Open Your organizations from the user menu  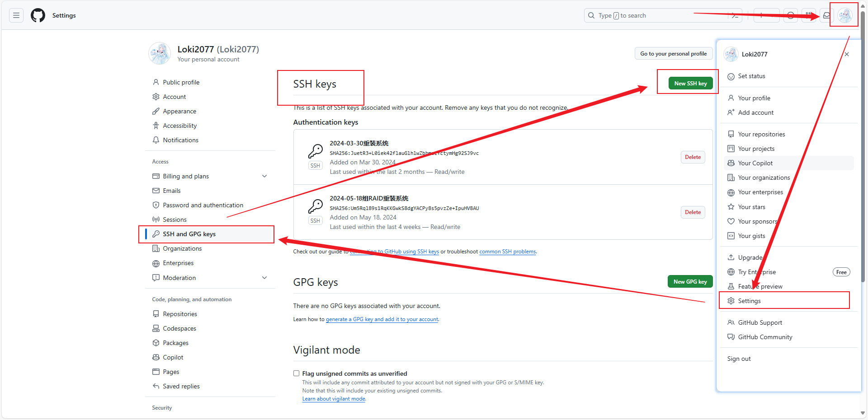tap(789, 177)
